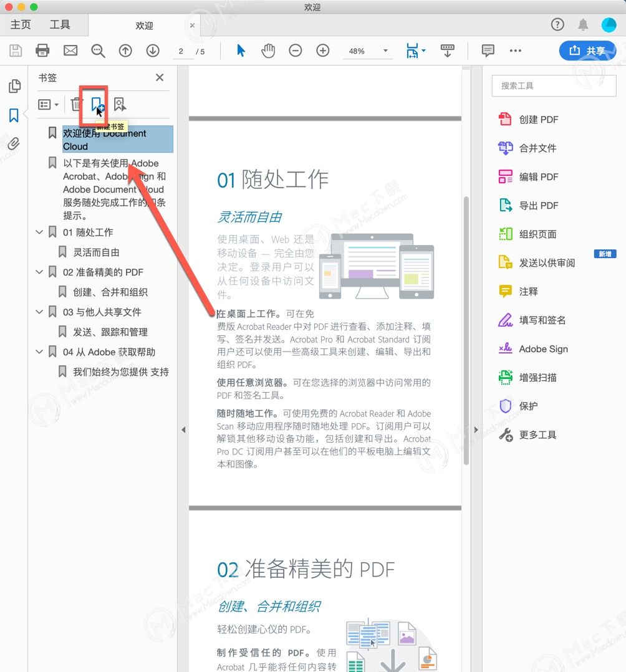Collapse the 01 随处工作 bookmark
The height and width of the screenshot is (672, 626).
[x=39, y=233]
